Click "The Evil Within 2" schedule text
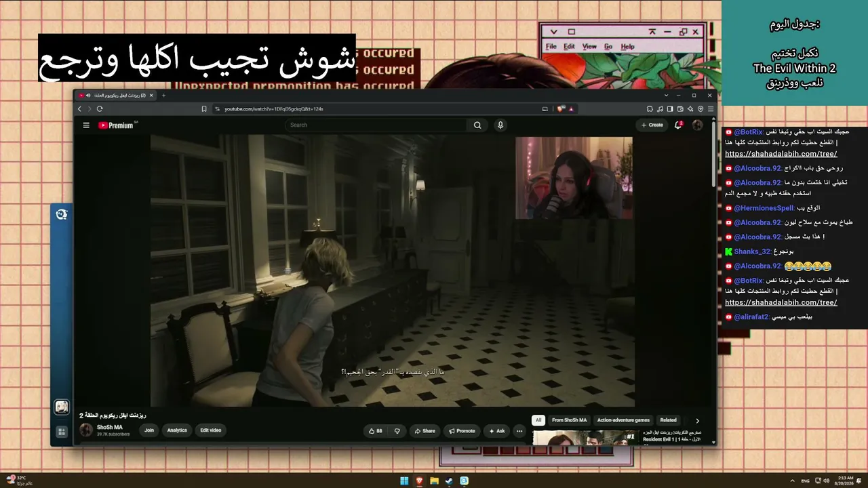The height and width of the screenshot is (488, 868). (x=795, y=68)
